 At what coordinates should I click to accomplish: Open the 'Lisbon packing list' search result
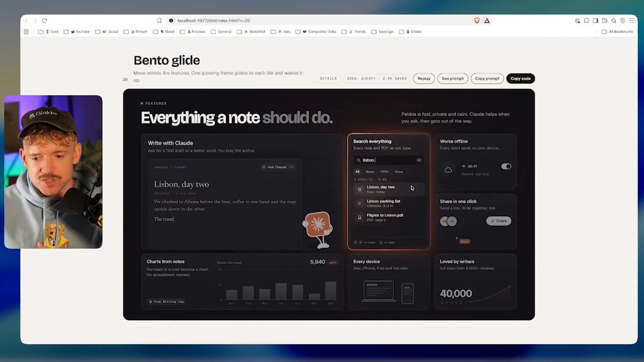pyautogui.click(x=389, y=203)
